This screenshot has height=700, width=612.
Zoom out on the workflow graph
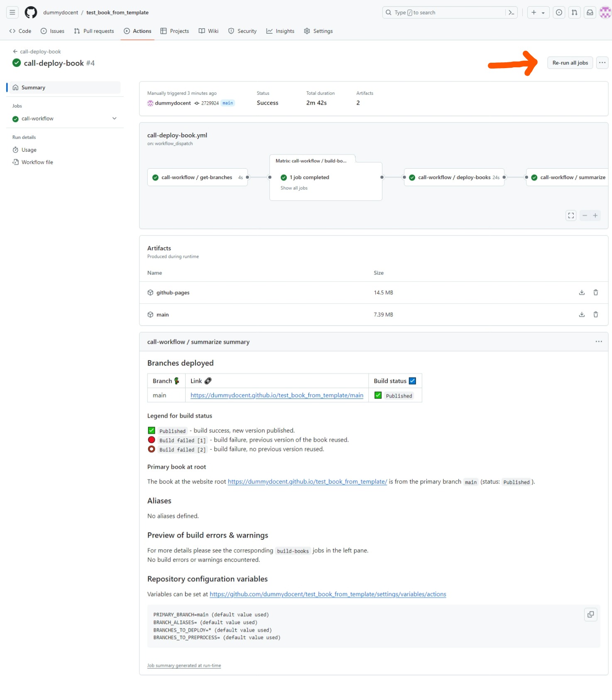(585, 215)
